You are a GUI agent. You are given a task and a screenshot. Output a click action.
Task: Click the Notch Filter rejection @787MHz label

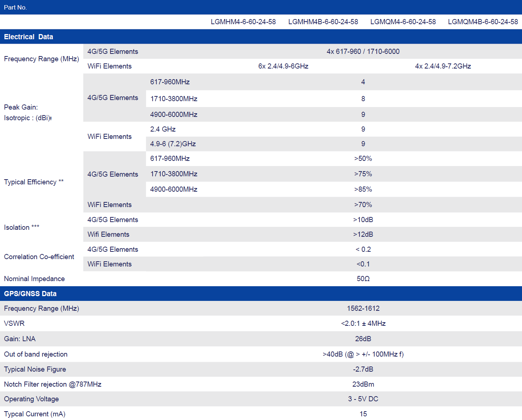coord(52,384)
